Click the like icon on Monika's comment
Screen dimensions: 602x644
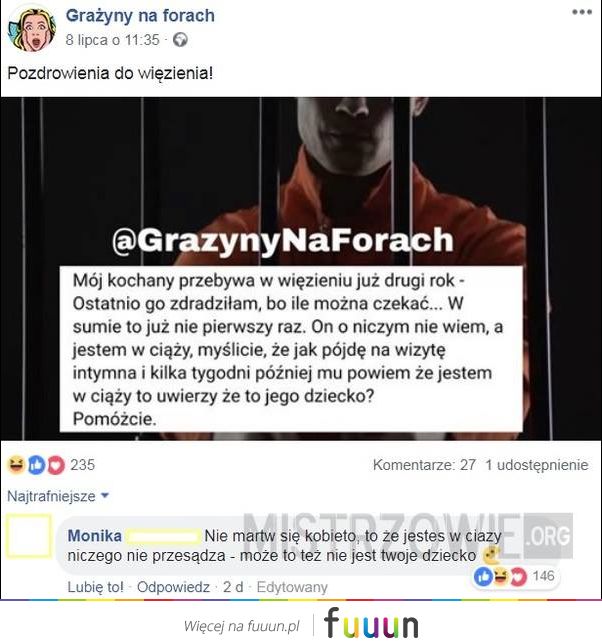[483, 577]
